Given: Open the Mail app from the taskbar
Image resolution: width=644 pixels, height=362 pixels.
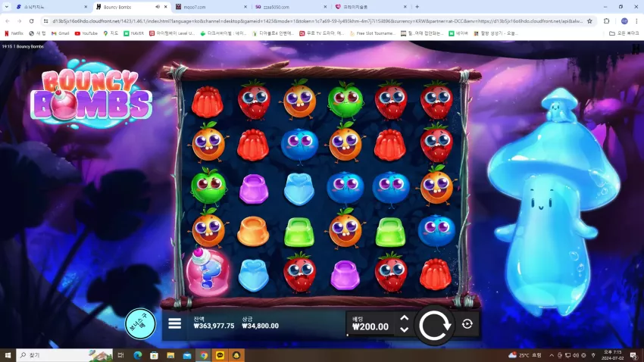Looking at the screenshot, I should pos(187,355).
